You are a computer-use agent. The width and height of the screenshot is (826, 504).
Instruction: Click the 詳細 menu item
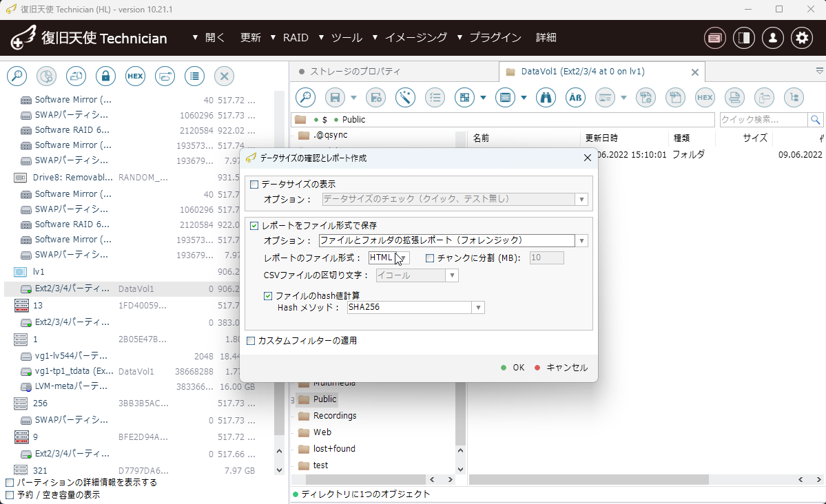tap(546, 38)
